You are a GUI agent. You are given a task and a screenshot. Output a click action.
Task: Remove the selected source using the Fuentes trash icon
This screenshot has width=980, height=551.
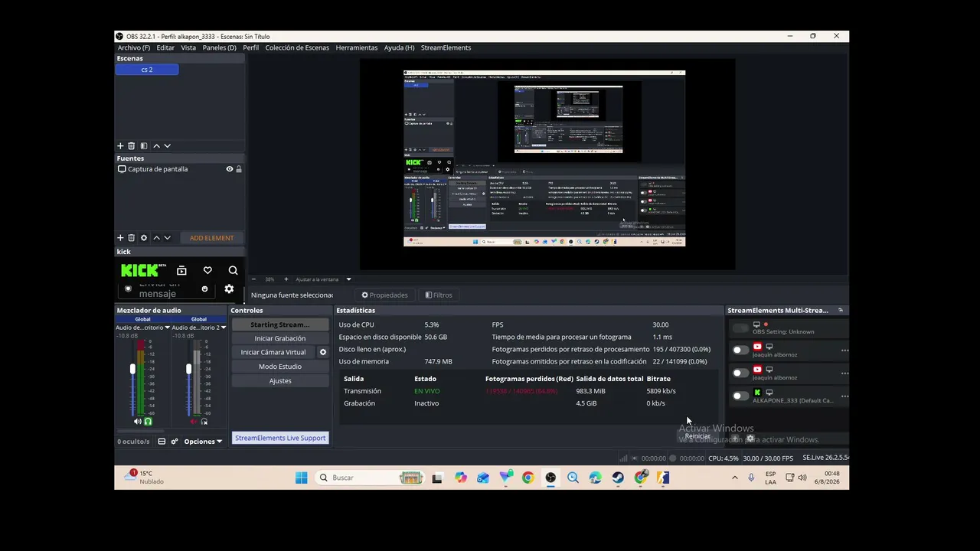[x=132, y=238]
